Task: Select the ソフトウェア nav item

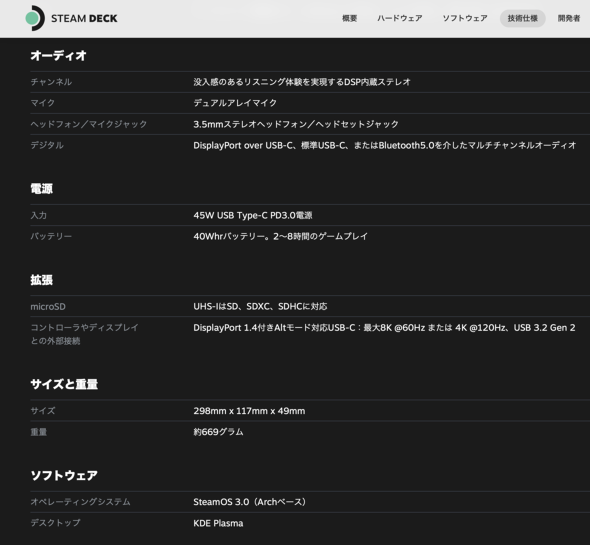Action: coord(465,18)
